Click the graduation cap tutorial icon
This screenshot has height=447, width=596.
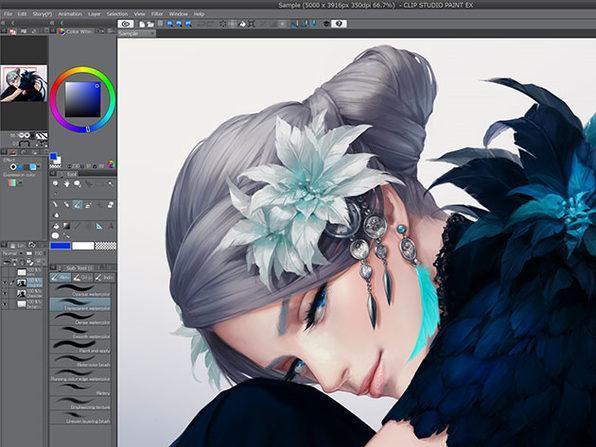327,24
